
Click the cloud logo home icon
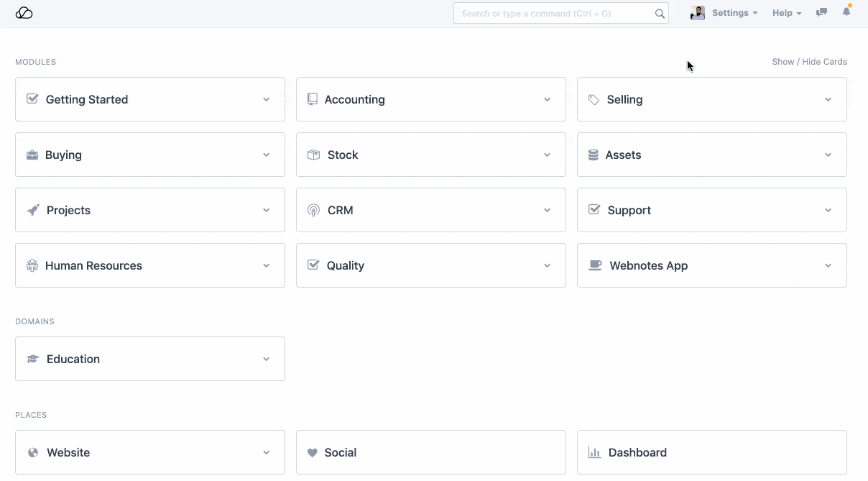24,13
